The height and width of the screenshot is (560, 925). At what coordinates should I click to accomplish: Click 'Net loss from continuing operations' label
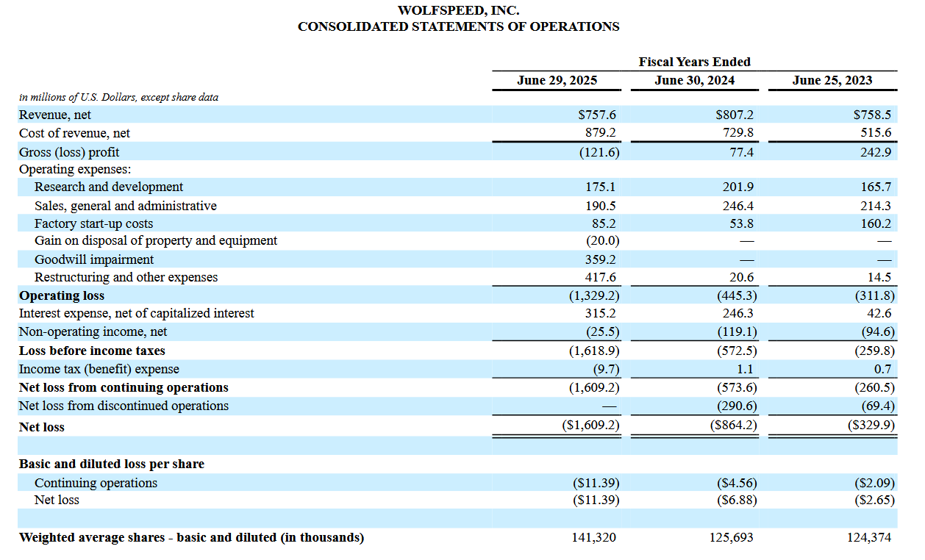[x=124, y=387]
